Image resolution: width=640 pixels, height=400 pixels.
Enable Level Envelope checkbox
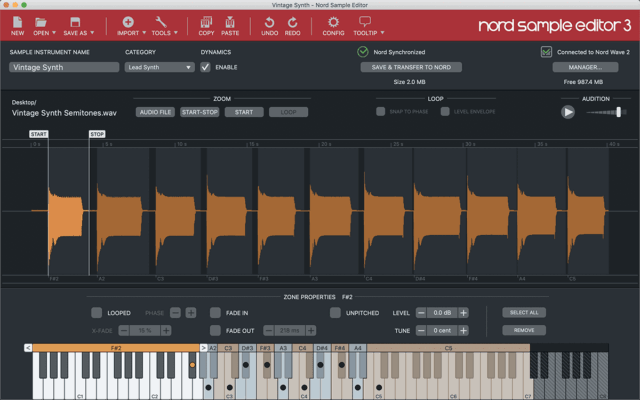445,111
